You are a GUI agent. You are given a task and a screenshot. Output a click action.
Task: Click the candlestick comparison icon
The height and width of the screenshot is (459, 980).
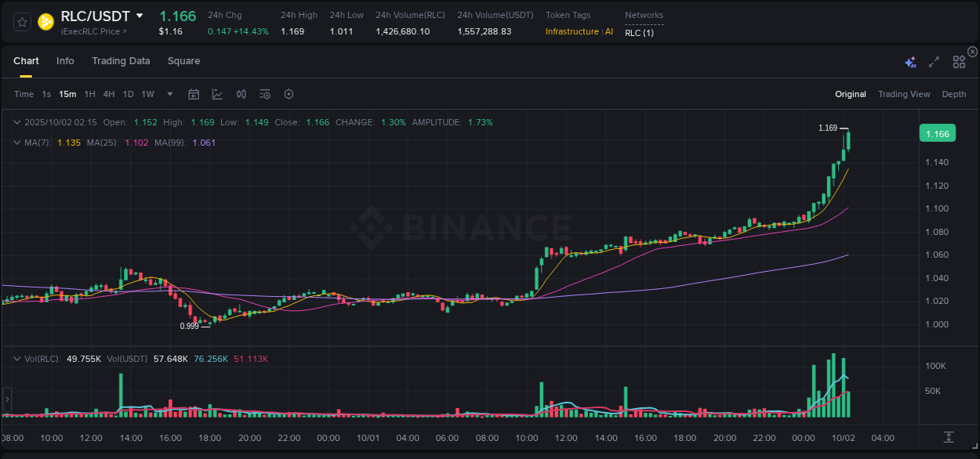pyautogui.click(x=241, y=93)
